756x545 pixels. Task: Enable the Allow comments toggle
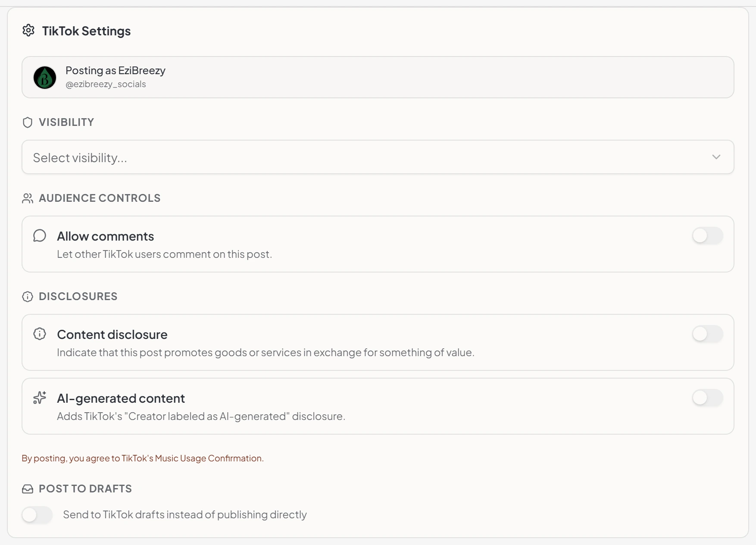[707, 236]
